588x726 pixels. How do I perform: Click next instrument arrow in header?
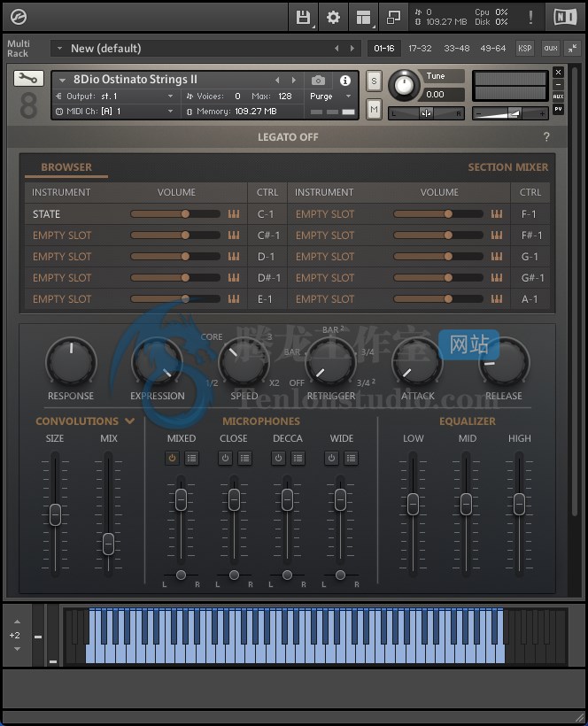293,80
